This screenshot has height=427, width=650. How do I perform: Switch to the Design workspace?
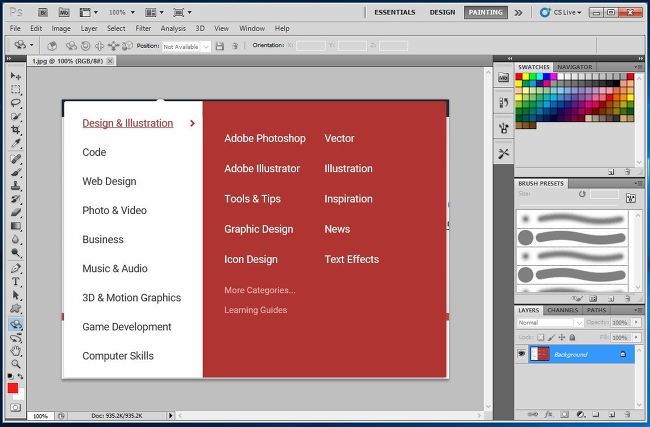(442, 12)
